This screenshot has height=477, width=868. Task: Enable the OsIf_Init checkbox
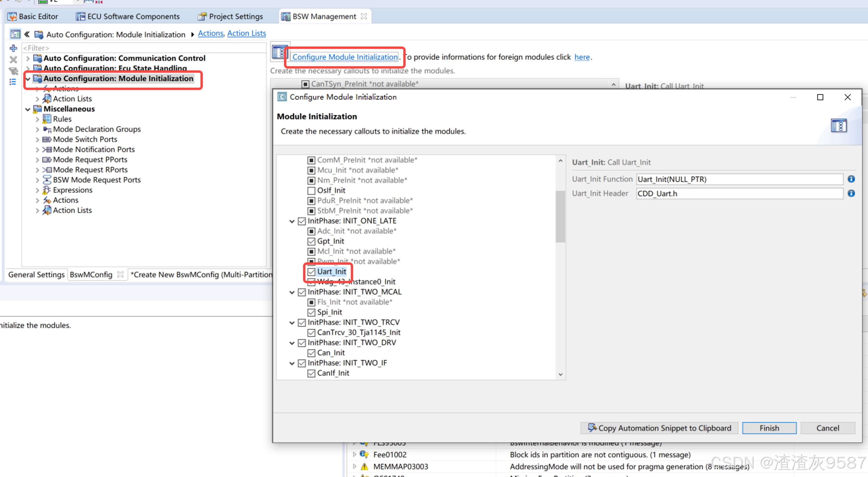[311, 191]
